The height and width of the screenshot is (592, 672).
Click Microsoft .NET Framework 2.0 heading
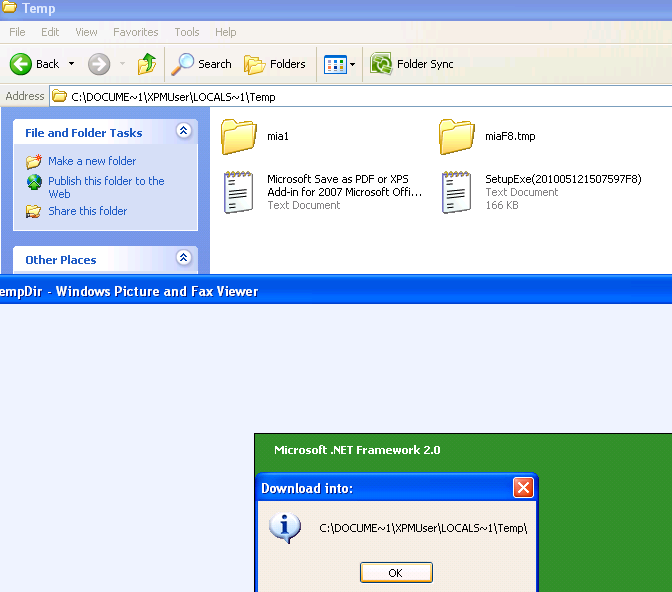(357, 450)
